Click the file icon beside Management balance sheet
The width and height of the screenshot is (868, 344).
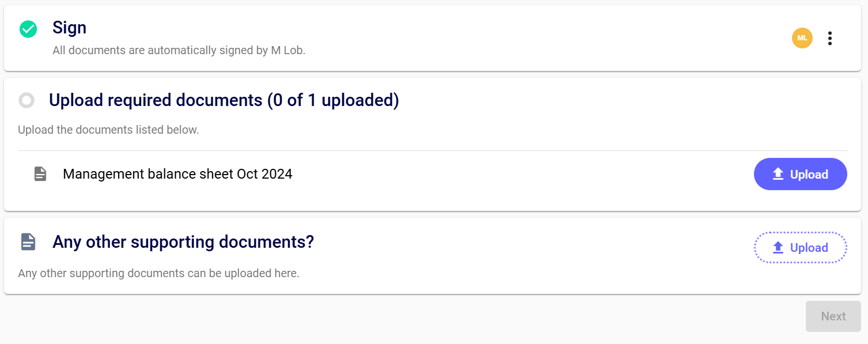[40, 174]
